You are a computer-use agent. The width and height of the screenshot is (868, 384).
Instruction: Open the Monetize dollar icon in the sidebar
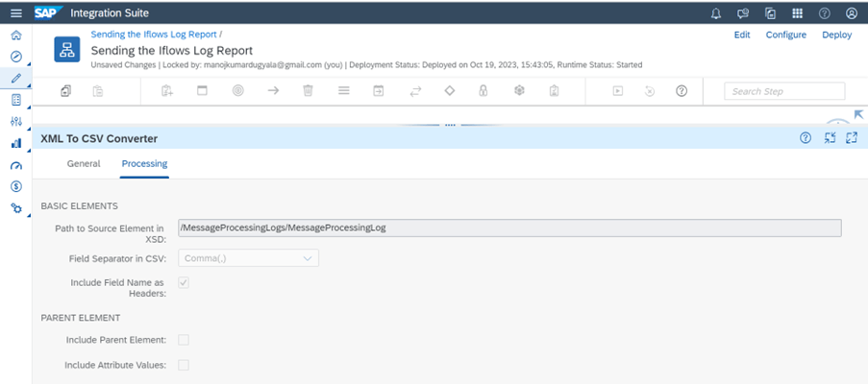point(16,187)
